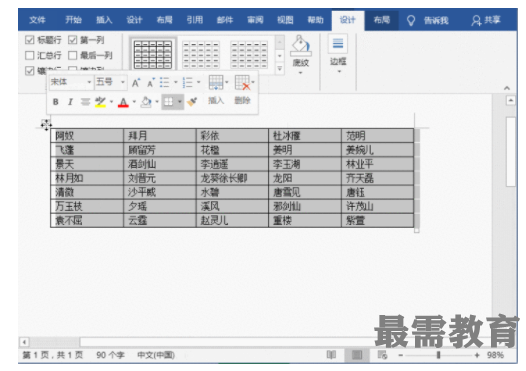Click the vertical scrollbar up arrow

[511, 101]
